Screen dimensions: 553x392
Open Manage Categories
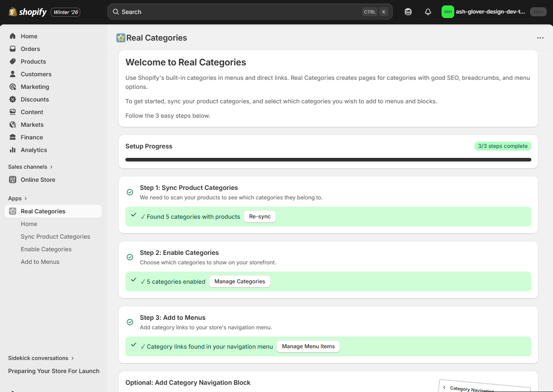coord(240,281)
